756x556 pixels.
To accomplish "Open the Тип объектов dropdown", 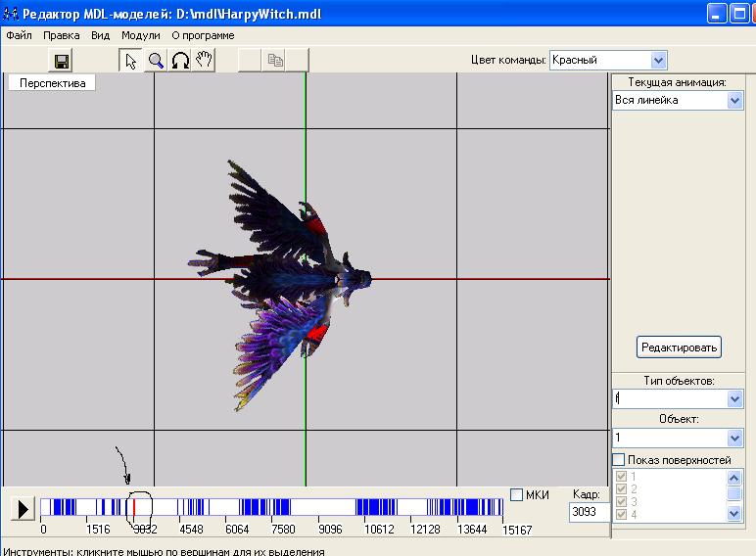I will 734,399.
